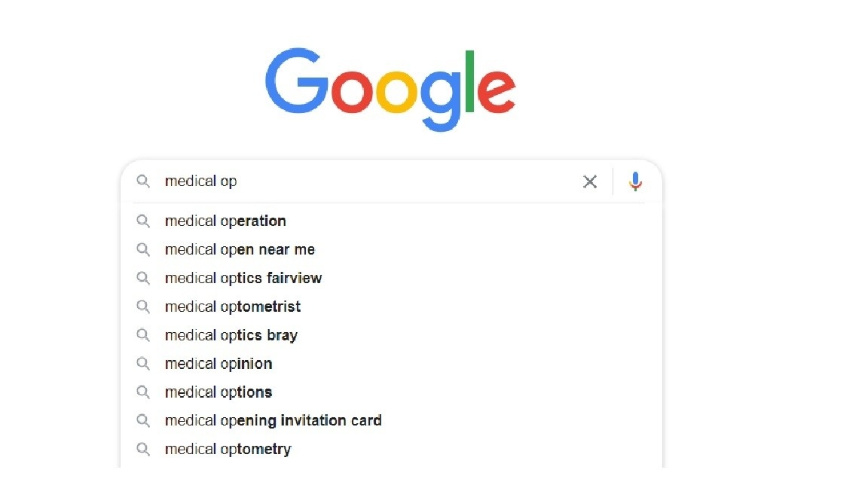Viewport: 868px width, 488px height.
Task: Click magnifier icon beside 'medical options'
Action: (x=143, y=392)
